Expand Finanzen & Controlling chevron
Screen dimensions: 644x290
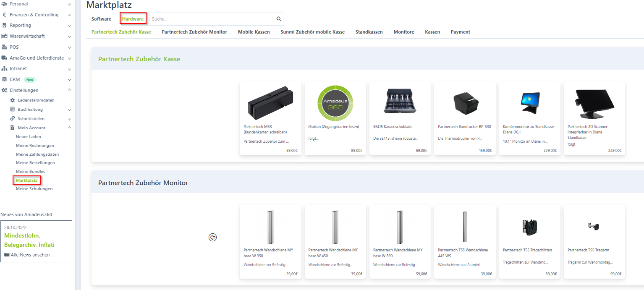[x=69, y=15]
